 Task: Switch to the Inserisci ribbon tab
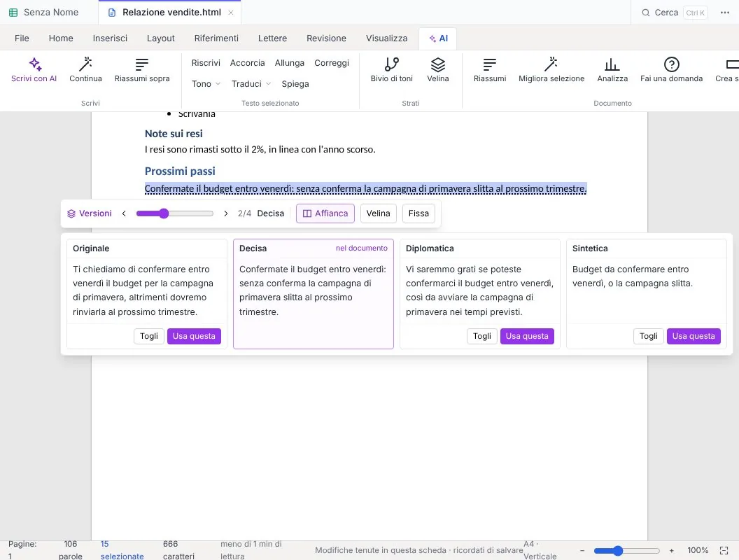[x=110, y=38]
